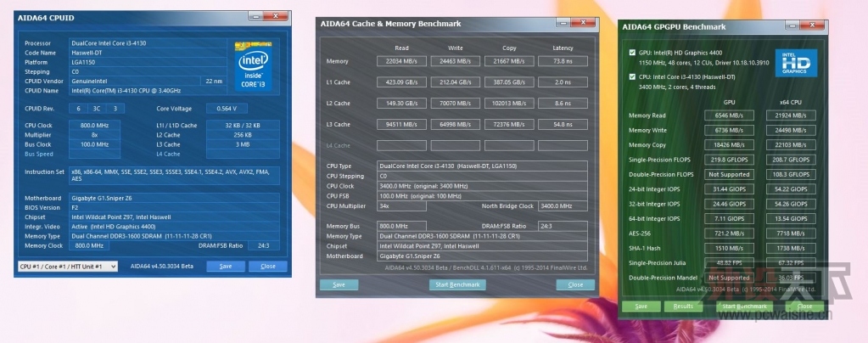868x343 pixels.
Task: Click L1 Cache write value 212.04 GB/s
Action: (455, 82)
